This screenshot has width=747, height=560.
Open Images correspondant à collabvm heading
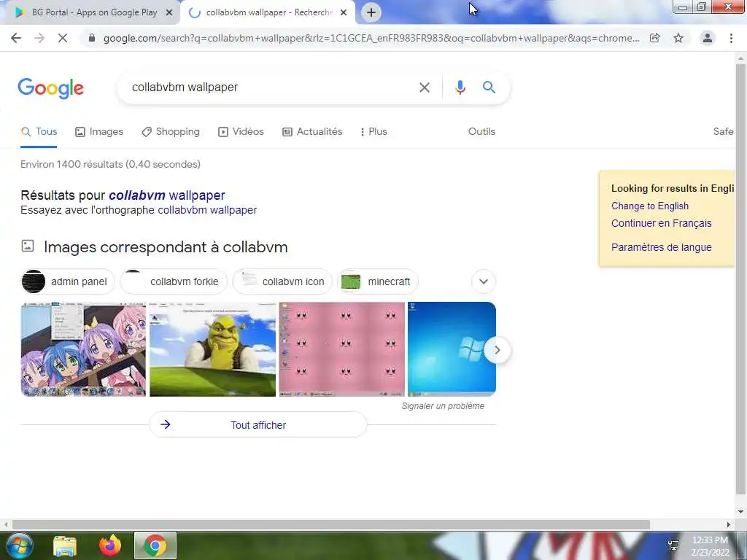[166, 247]
